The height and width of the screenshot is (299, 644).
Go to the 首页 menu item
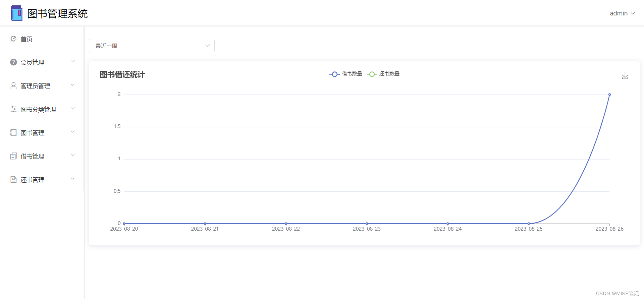coord(42,39)
